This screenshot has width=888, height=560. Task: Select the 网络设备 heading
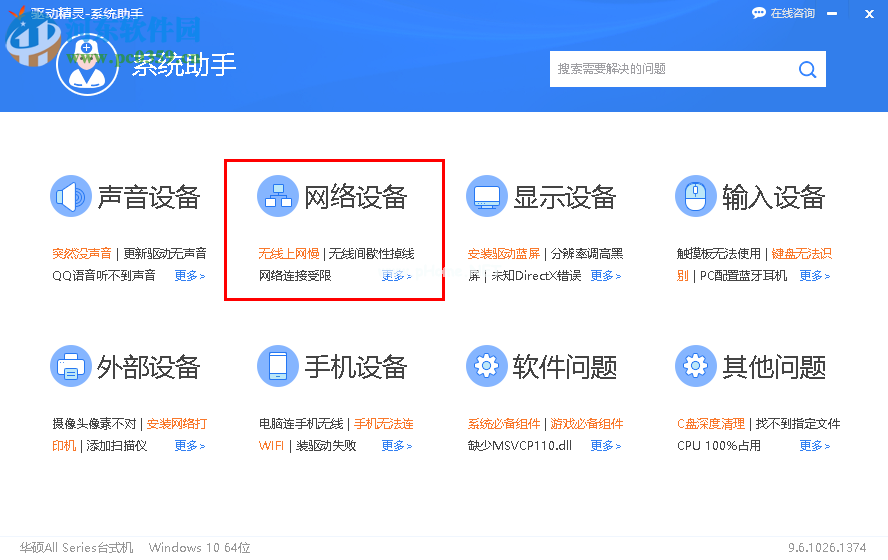356,197
